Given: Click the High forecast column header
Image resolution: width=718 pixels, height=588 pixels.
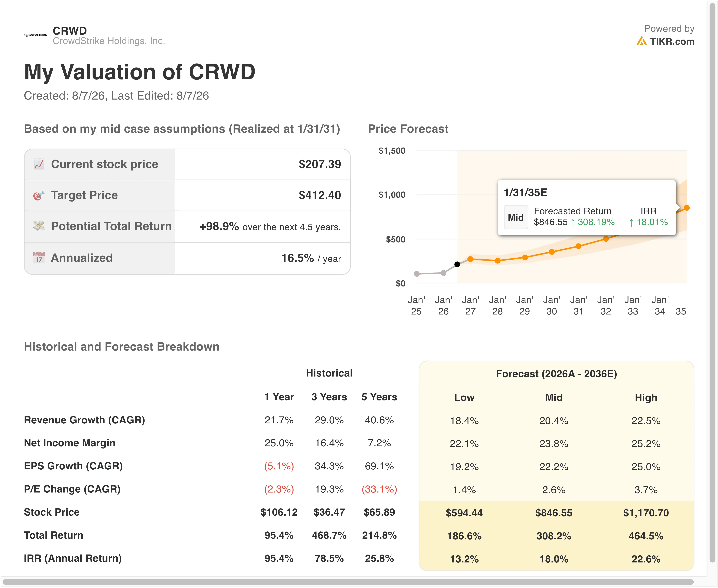Looking at the screenshot, I should 646,397.
